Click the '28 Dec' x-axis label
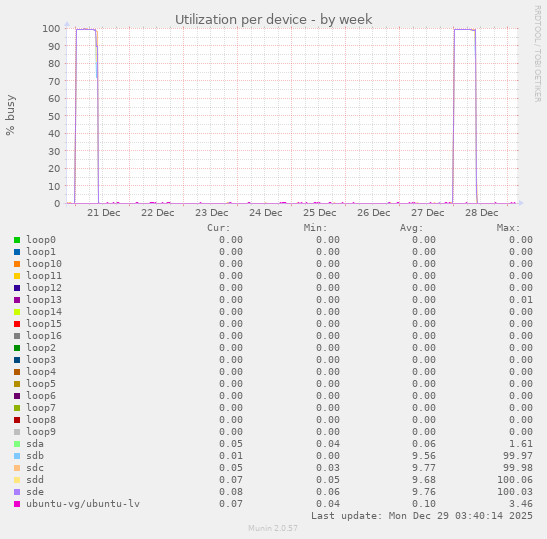Screen dimensions: 547x539 click(x=482, y=213)
